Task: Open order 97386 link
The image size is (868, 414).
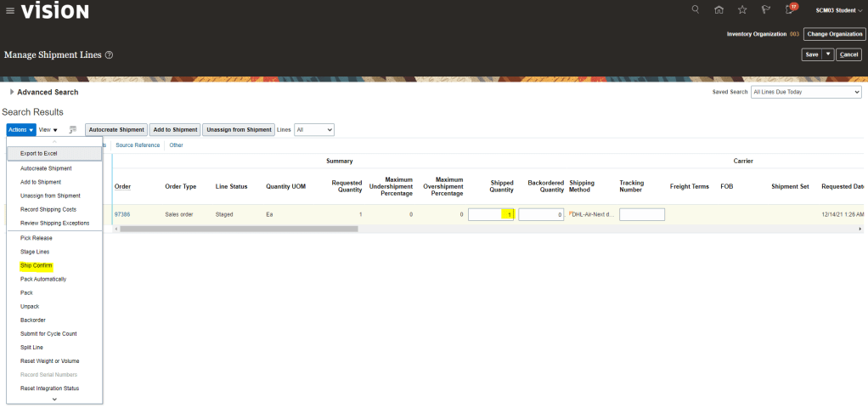Action: (122, 215)
